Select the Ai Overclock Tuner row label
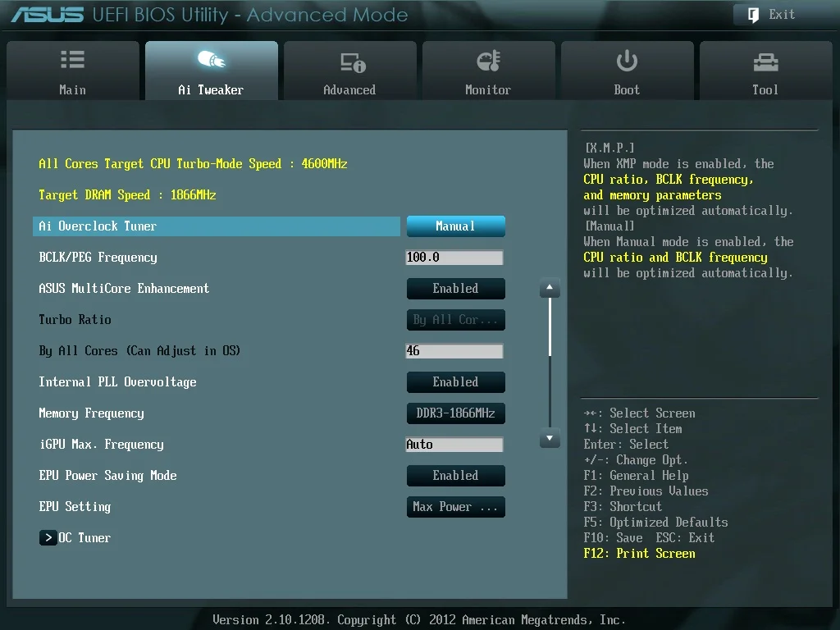Viewport: 840px width, 630px height. [x=98, y=226]
